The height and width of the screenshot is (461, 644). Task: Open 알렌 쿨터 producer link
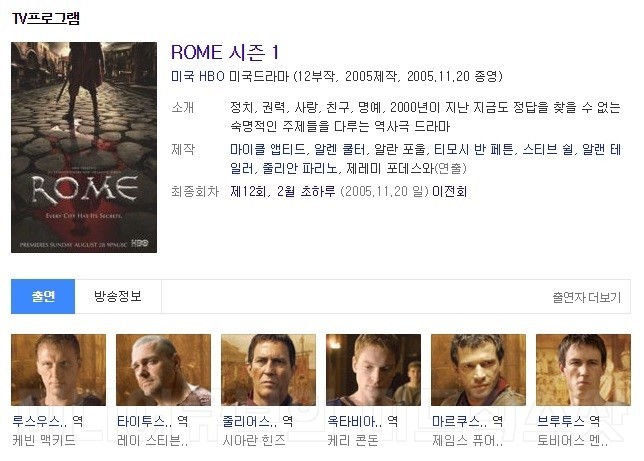click(339, 150)
